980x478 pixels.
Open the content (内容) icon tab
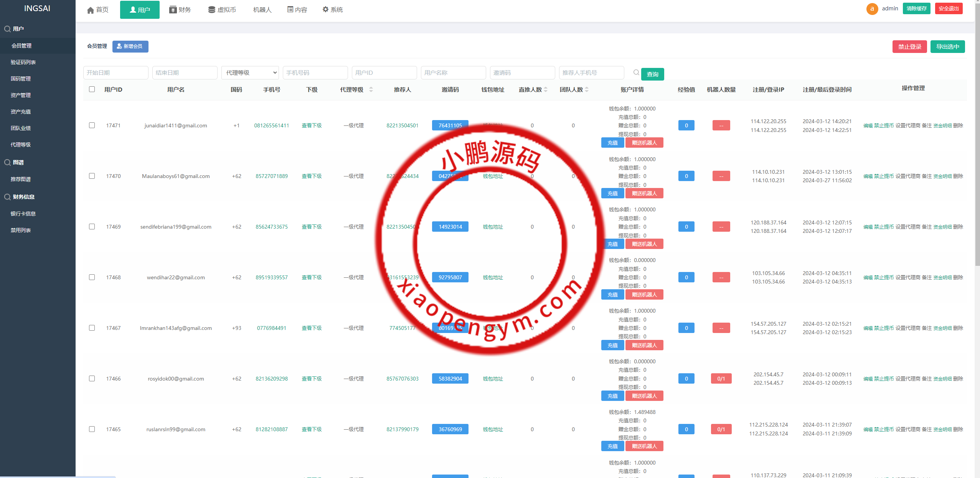click(290, 10)
